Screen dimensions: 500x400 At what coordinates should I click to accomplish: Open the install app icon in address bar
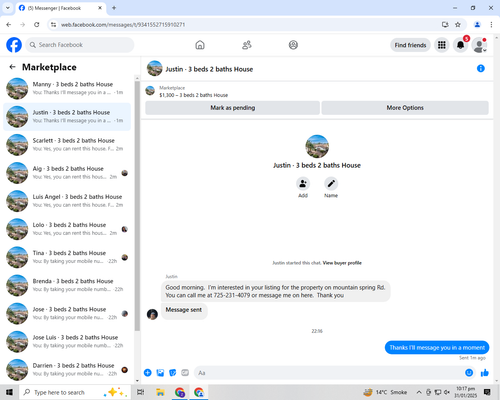[445, 24]
